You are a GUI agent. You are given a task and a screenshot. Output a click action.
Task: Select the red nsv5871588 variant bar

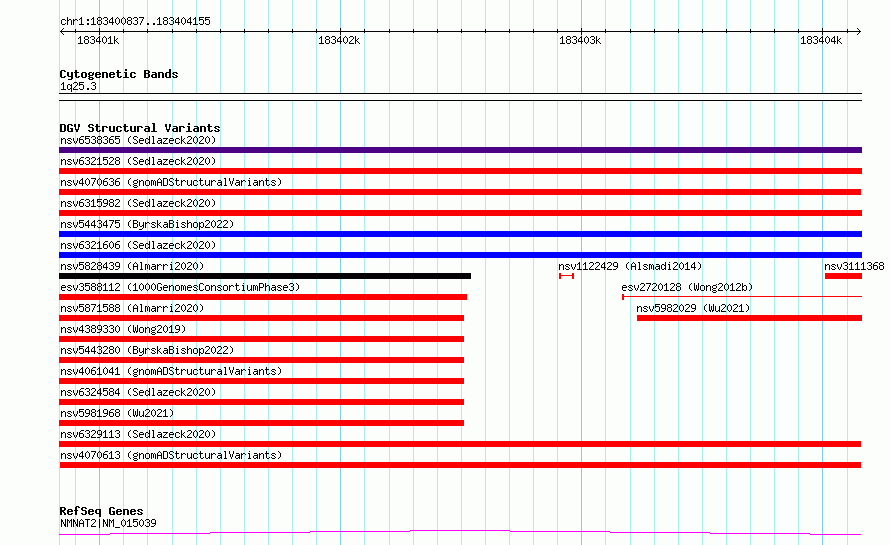[x=262, y=318]
